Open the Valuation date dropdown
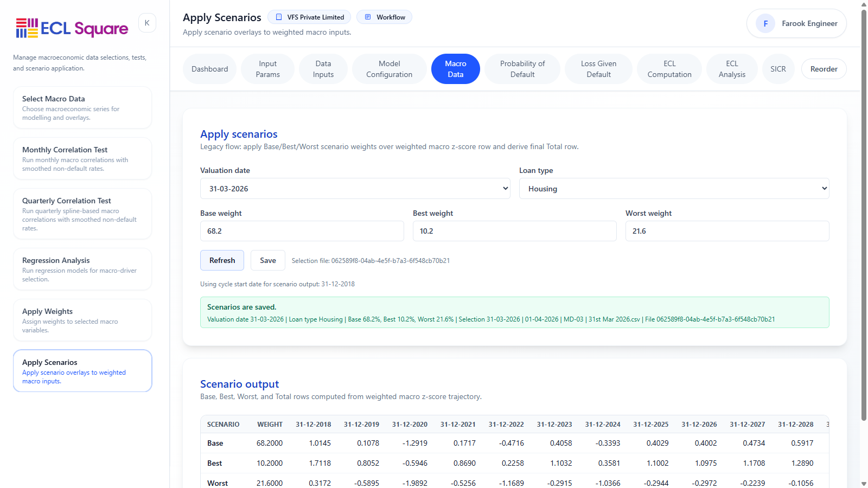 355,189
